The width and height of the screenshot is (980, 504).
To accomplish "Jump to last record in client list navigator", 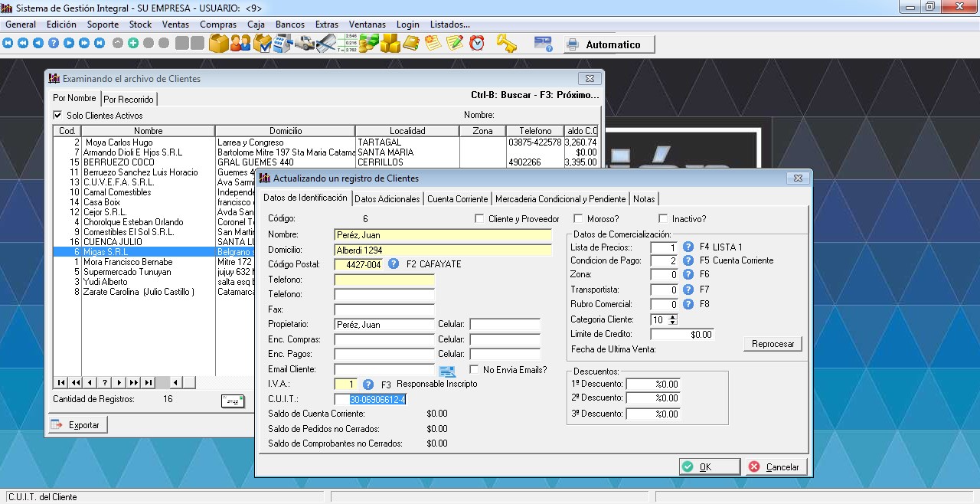I will point(148,383).
